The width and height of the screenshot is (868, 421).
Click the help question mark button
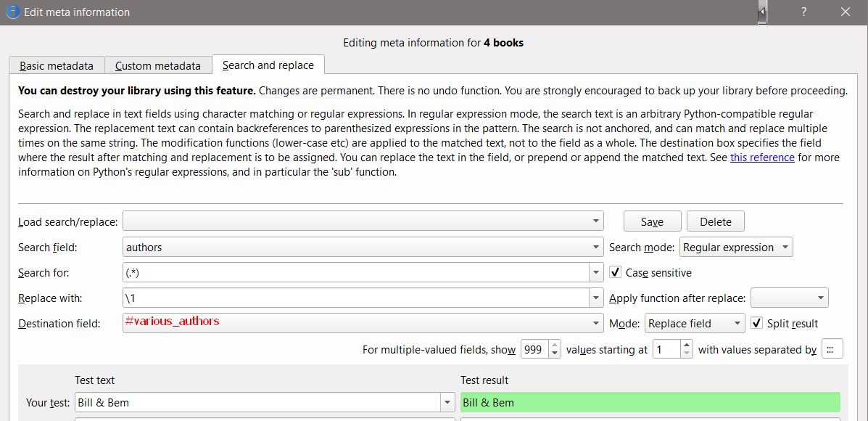(x=804, y=12)
